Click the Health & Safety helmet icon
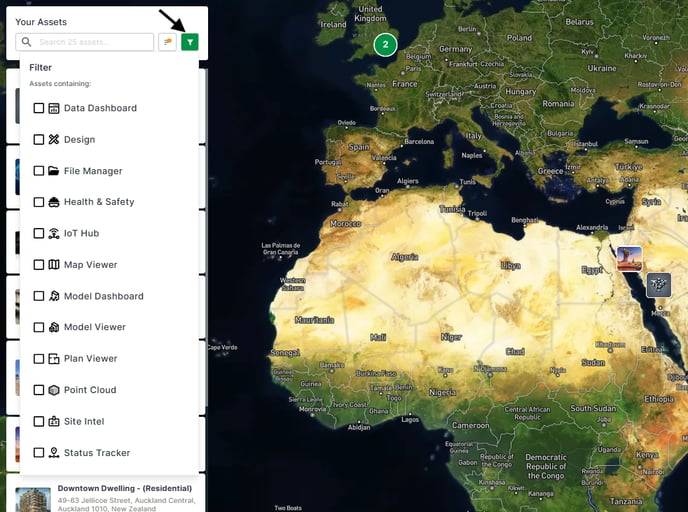The height and width of the screenshot is (512, 688). pos(54,202)
